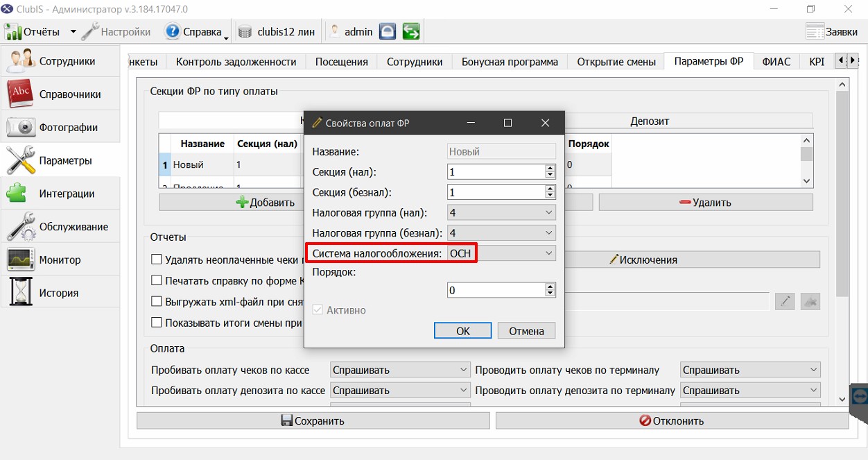Image resolution: width=868 pixels, height=460 pixels.
Task: Click the clear path eraser button
Action: (x=810, y=301)
